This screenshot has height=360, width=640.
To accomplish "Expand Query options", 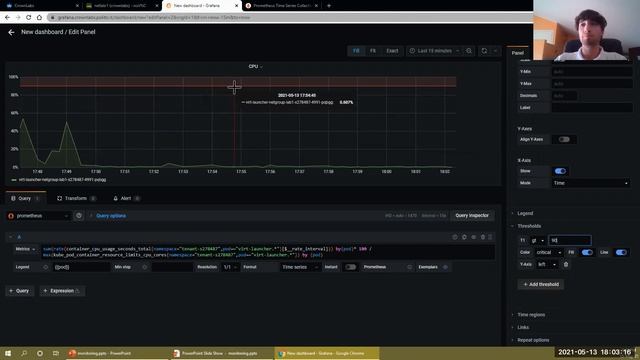I will pyautogui.click(x=111, y=216).
